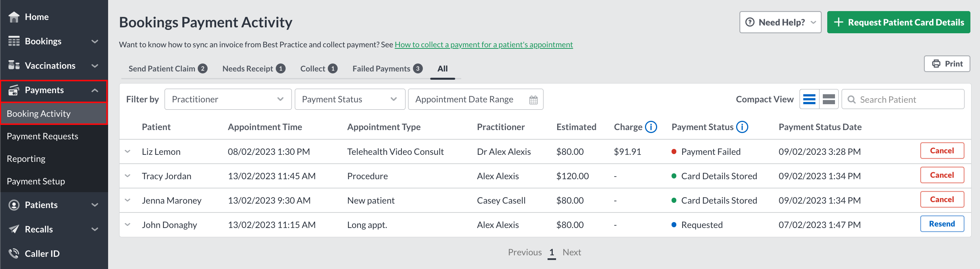Open the how to collect payment link
The width and height of the screenshot is (980, 269).
tap(483, 45)
